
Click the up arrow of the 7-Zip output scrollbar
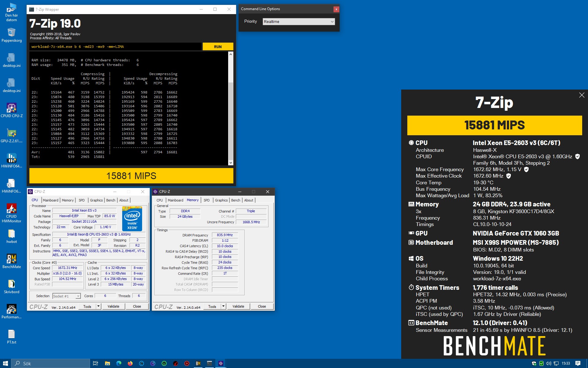click(x=231, y=54)
